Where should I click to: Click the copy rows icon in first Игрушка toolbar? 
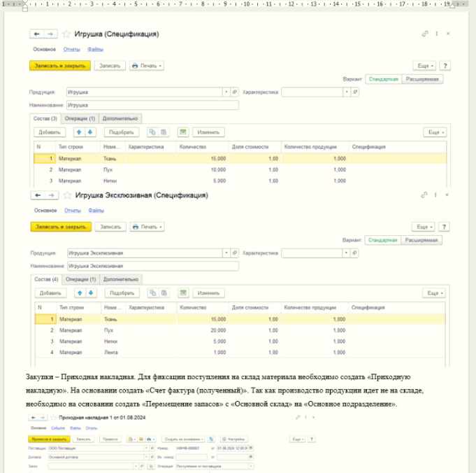pyautogui.click(x=151, y=132)
